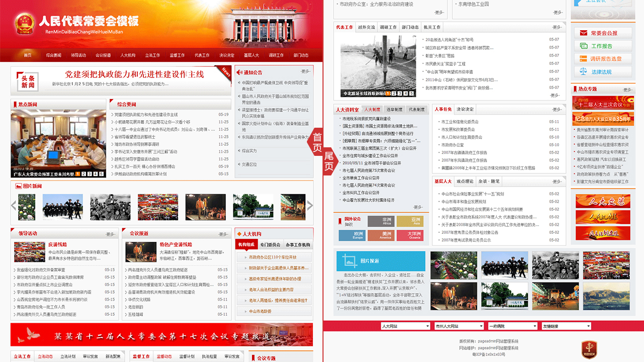Click 更多 in the 通知公告 panel
Screen dimensions: 644x362
(305, 72)
